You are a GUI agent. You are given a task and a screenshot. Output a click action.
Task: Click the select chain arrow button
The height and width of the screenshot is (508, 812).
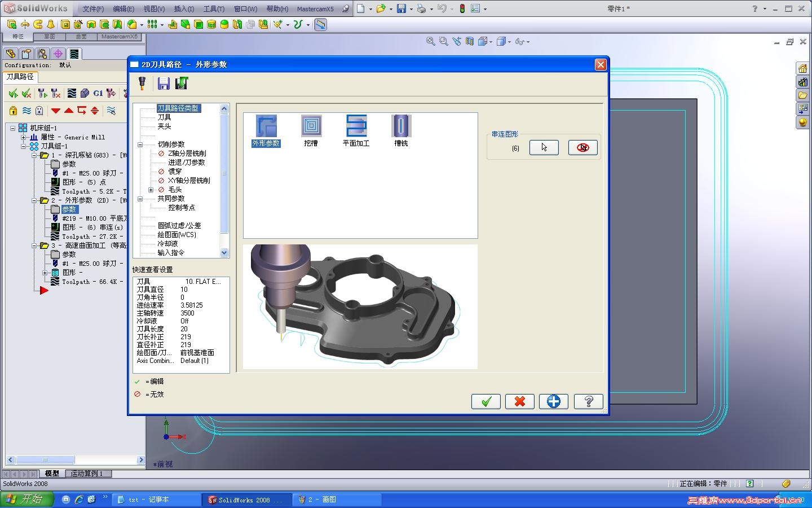(x=544, y=148)
